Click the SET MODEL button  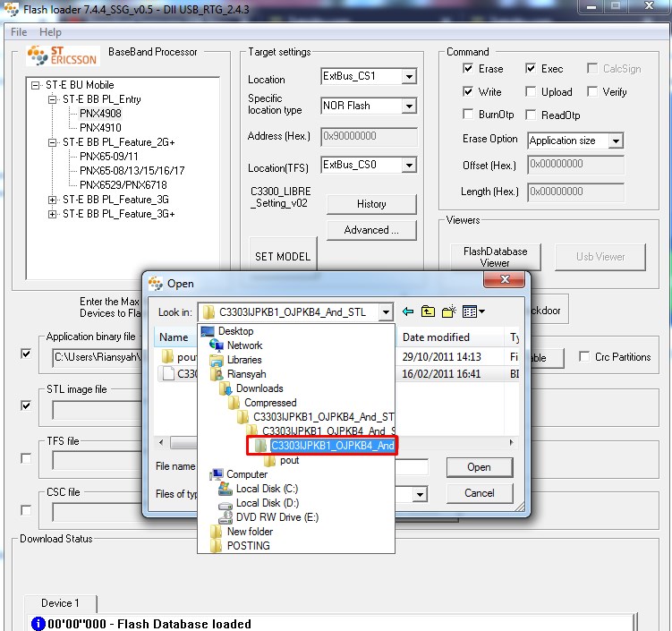pyautogui.click(x=283, y=256)
